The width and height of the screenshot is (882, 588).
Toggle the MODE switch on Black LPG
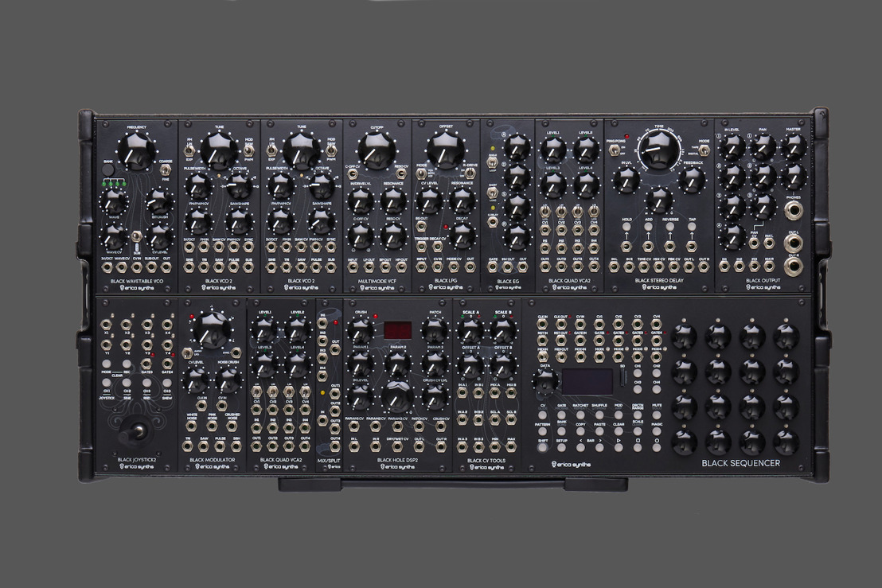pos(421,173)
